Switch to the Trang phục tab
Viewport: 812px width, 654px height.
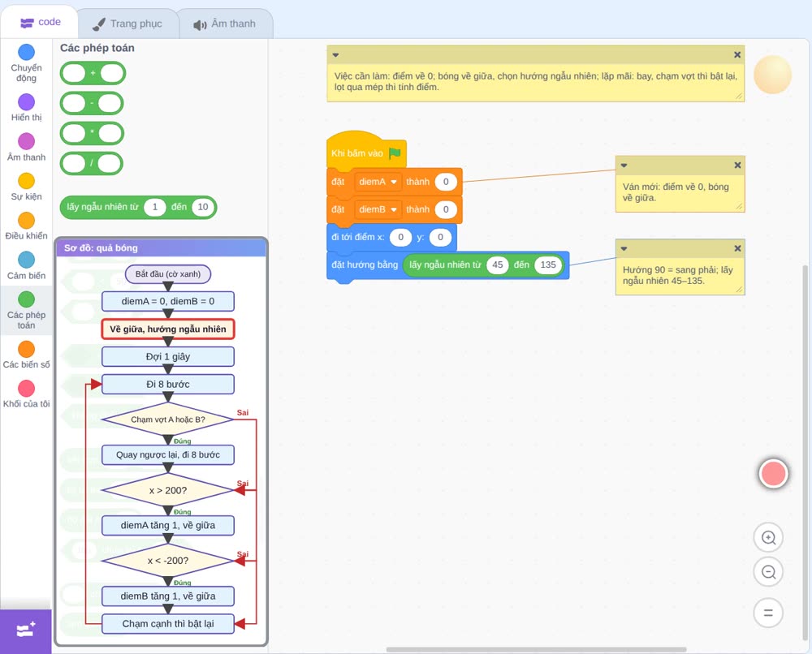[128, 24]
